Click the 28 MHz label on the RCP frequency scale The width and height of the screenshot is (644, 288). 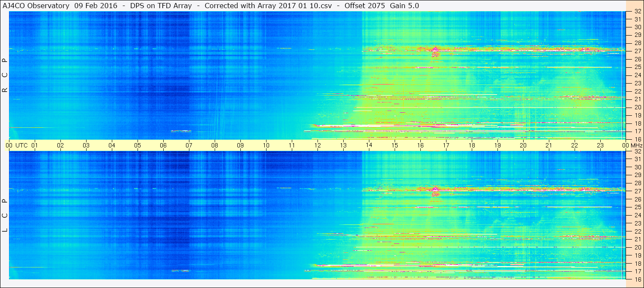click(637, 43)
